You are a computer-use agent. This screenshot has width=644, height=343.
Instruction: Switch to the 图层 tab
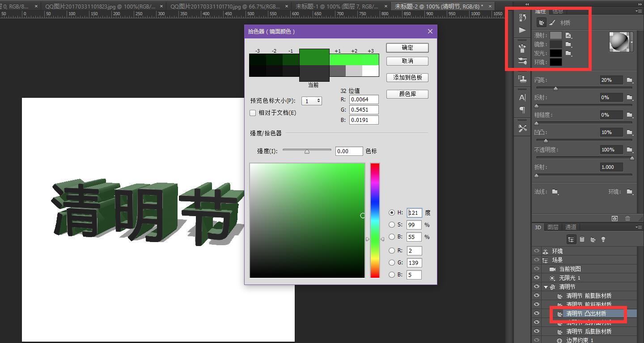[x=553, y=227]
